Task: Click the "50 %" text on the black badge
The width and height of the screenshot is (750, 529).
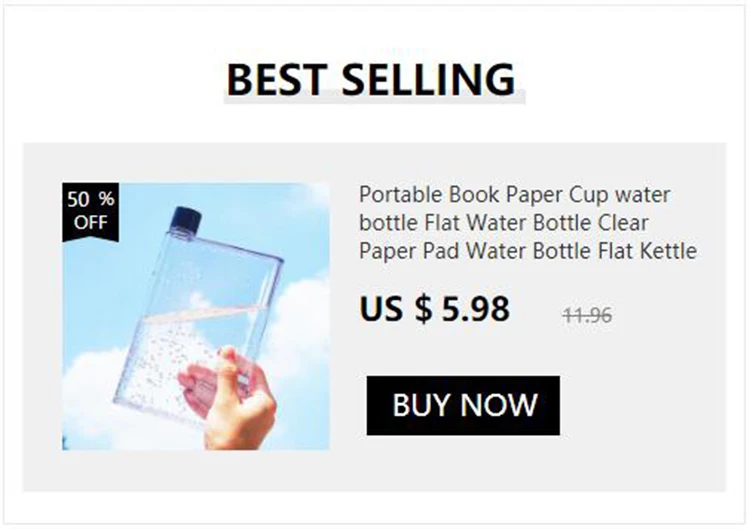Action: pyautogui.click(x=90, y=199)
